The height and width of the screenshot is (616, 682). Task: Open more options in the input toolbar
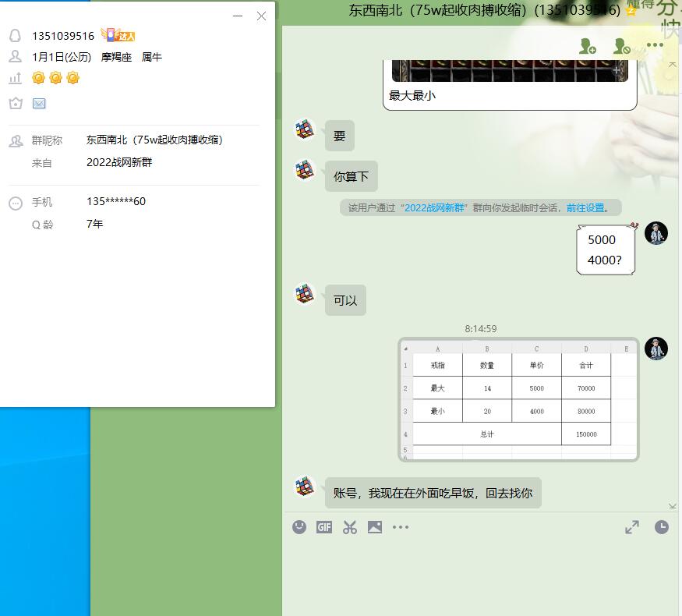(401, 527)
